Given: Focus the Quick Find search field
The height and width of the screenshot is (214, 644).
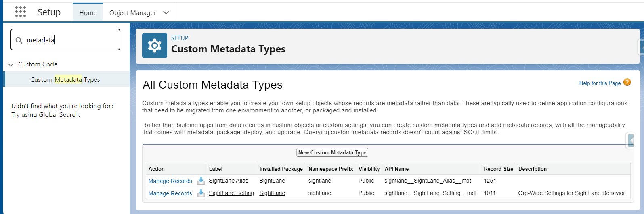Looking at the screenshot, I should point(65,39).
